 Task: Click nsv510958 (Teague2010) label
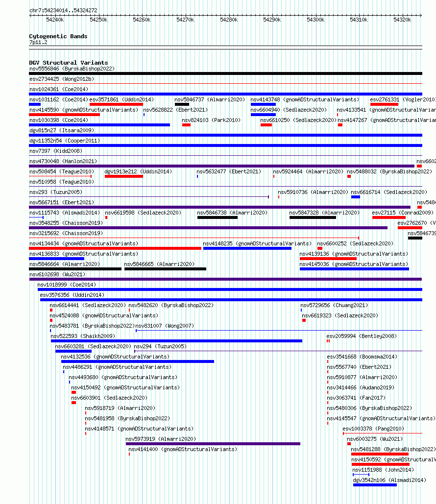pos(62,182)
